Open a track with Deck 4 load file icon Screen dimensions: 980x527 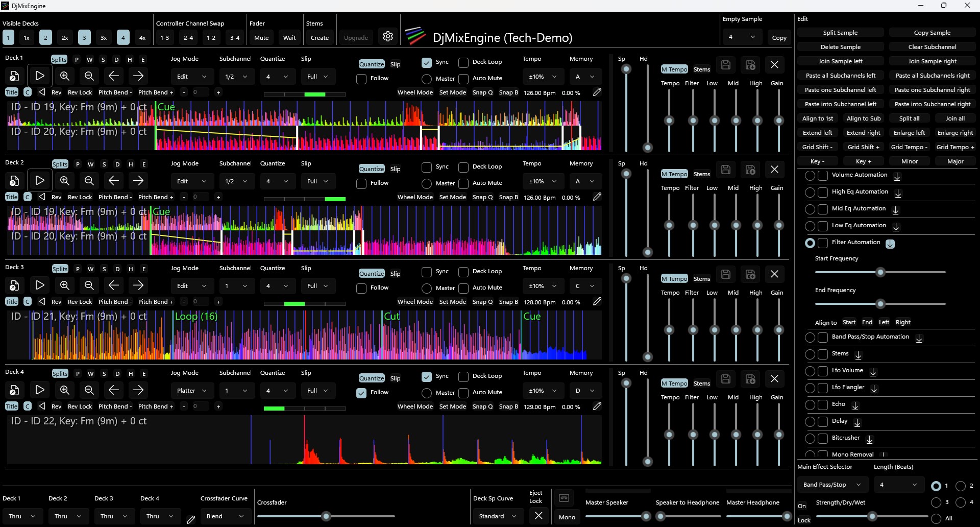14,390
